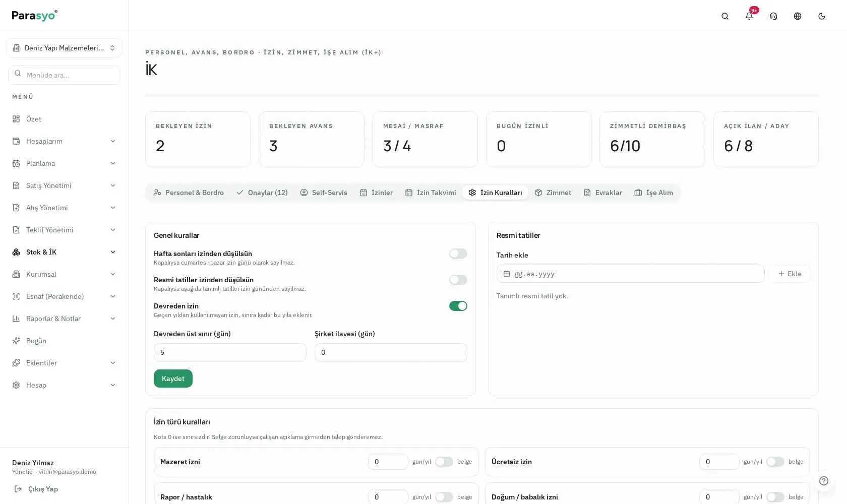Viewport: 847px width, 504px height.
Task: Click the Zimmetli Demirbaş stat card
Action: 652,139
